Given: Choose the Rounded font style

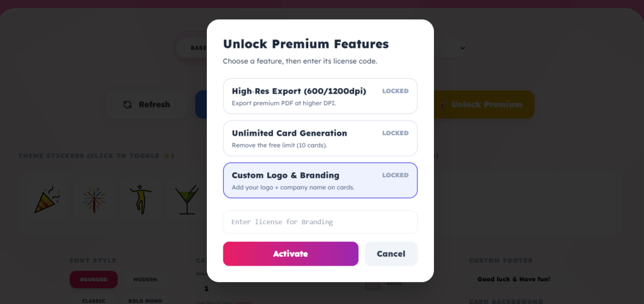Looking at the screenshot, I should click(94, 280).
